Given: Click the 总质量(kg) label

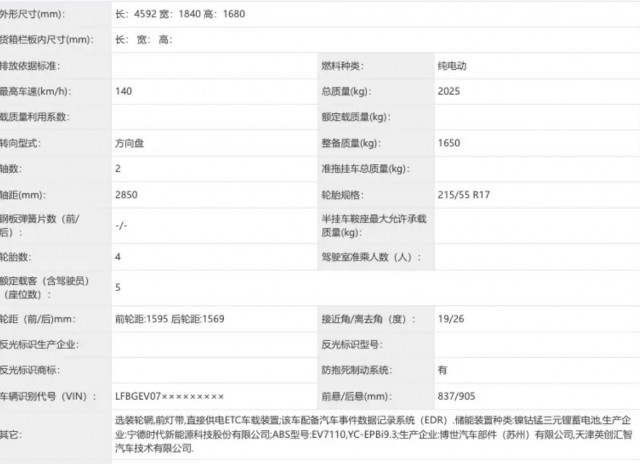Looking at the screenshot, I should (346, 91).
